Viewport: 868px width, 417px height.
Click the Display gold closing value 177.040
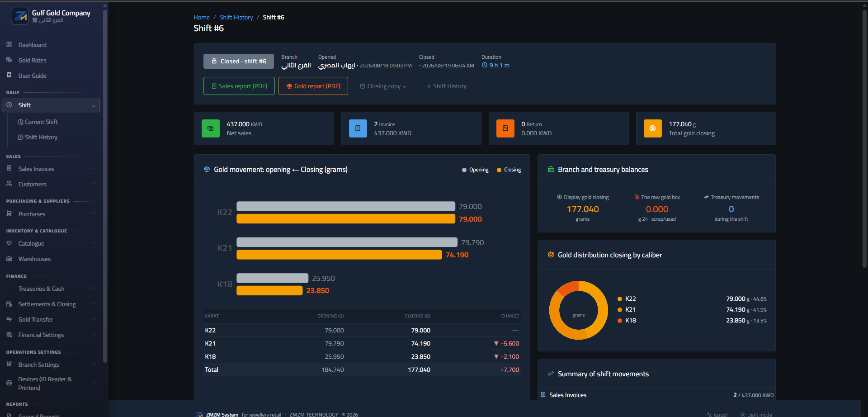(x=583, y=209)
